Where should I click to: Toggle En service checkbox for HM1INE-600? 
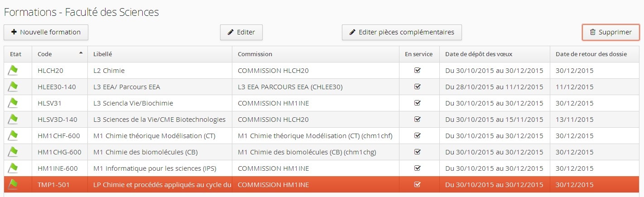[x=418, y=168]
